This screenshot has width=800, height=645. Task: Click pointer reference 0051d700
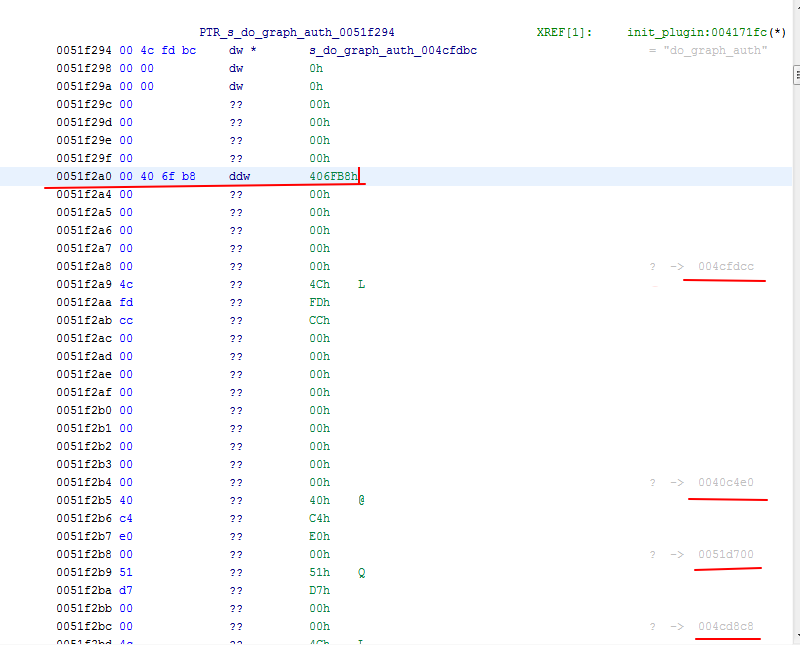pyautogui.click(x=726, y=554)
